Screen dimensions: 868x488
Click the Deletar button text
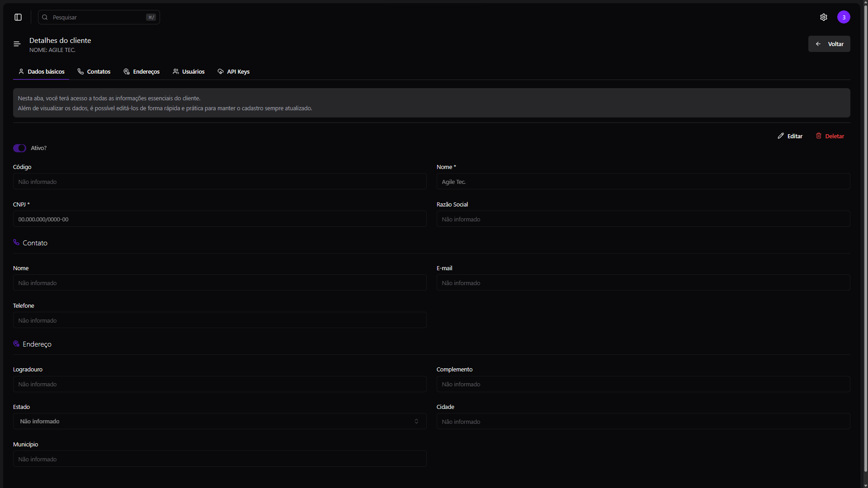click(835, 136)
